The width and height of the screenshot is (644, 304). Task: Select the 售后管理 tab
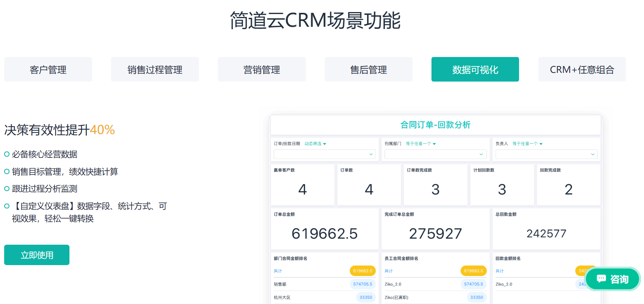click(368, 69)
